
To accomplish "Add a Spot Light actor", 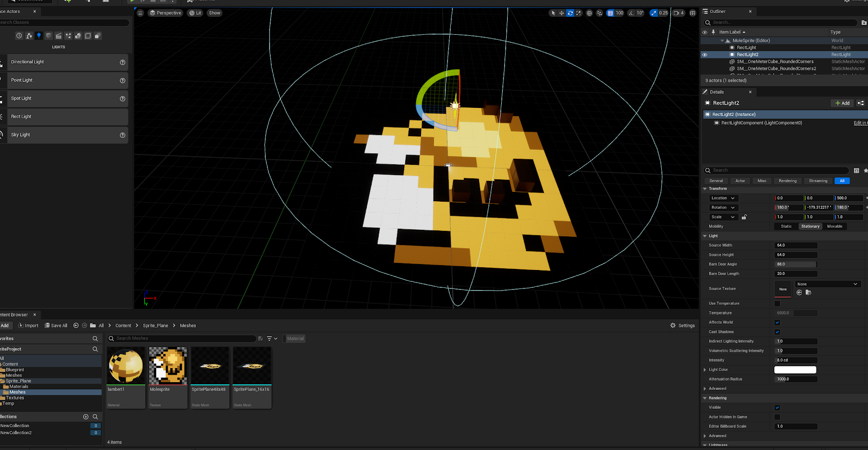I will (x=64, y=99).
